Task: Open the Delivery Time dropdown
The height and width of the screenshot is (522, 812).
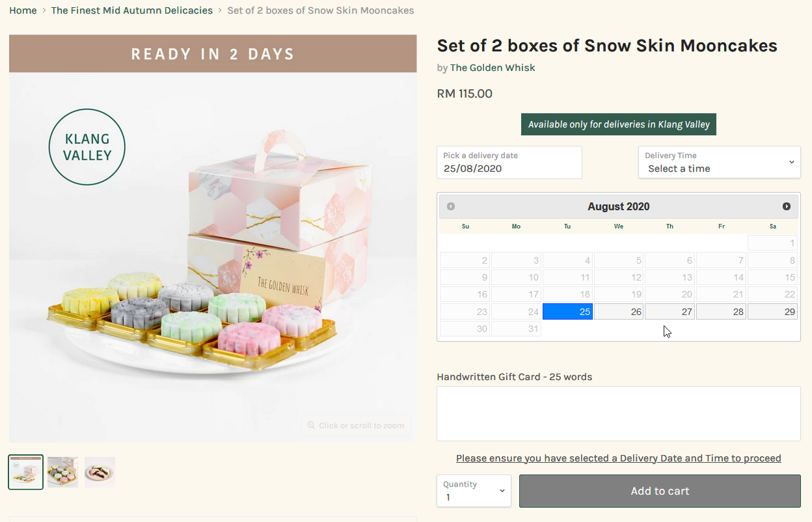Action: (x=719, y=162)
